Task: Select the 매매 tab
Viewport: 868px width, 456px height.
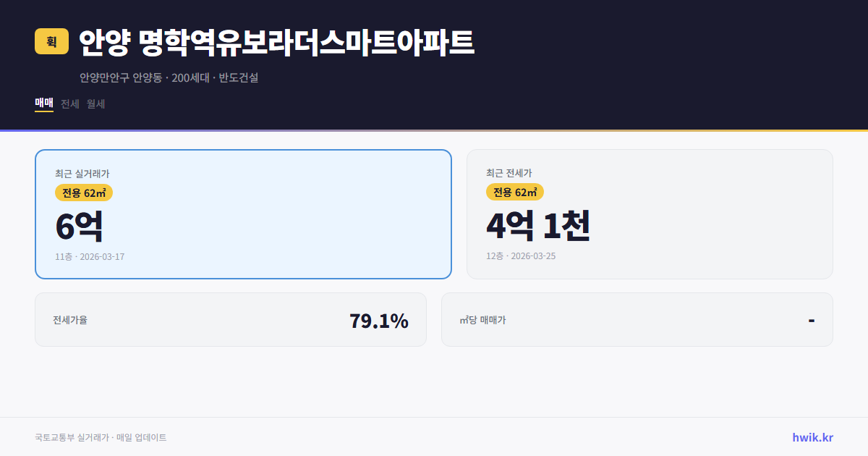Action: pos(43,104)
